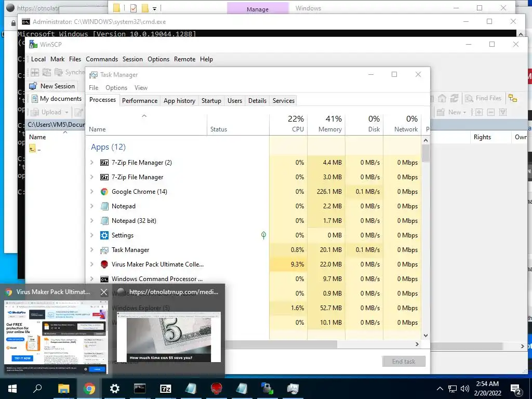The image size is (532, 399).
Task: Click Task Manager vertical scrollbar thumb
Action: coord(426,153)
